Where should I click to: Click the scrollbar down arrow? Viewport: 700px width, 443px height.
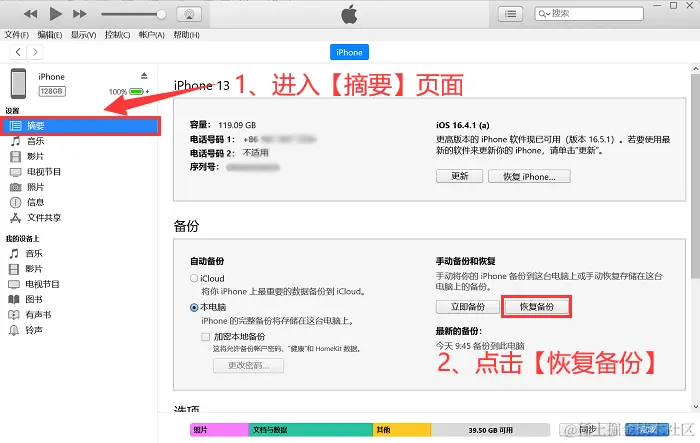coord(695,407)
